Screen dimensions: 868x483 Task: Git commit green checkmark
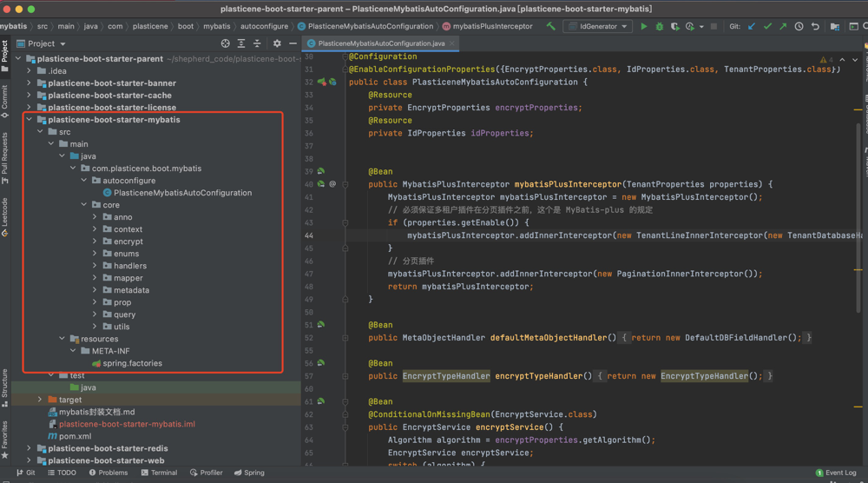click(x=767, y=26)
